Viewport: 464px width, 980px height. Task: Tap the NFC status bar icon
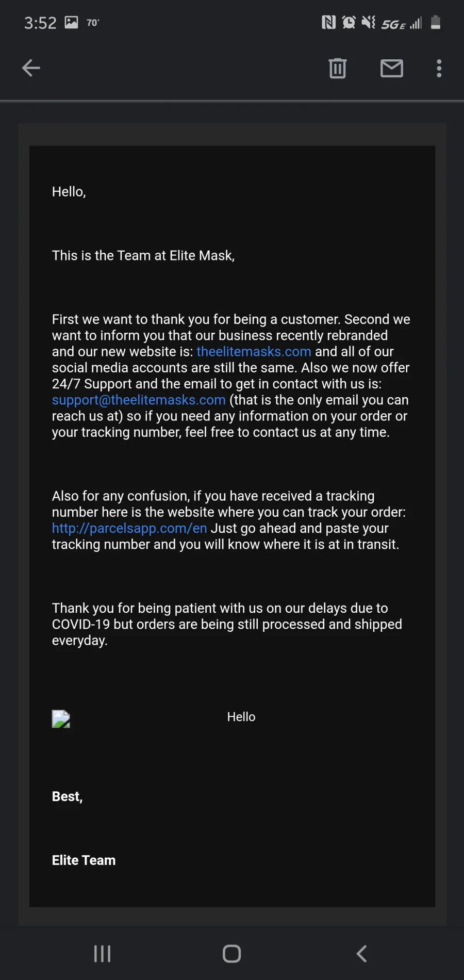pyautogui.click(x=328, y=22)
